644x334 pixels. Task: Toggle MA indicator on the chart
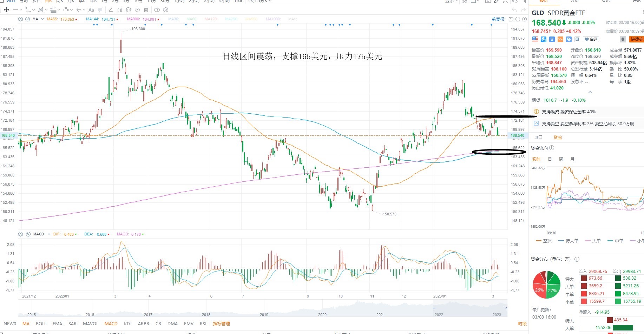point(26,323)
